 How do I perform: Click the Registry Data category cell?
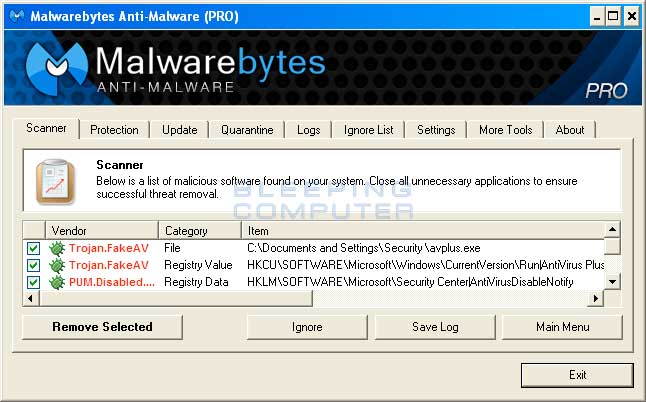click(196, 282)
